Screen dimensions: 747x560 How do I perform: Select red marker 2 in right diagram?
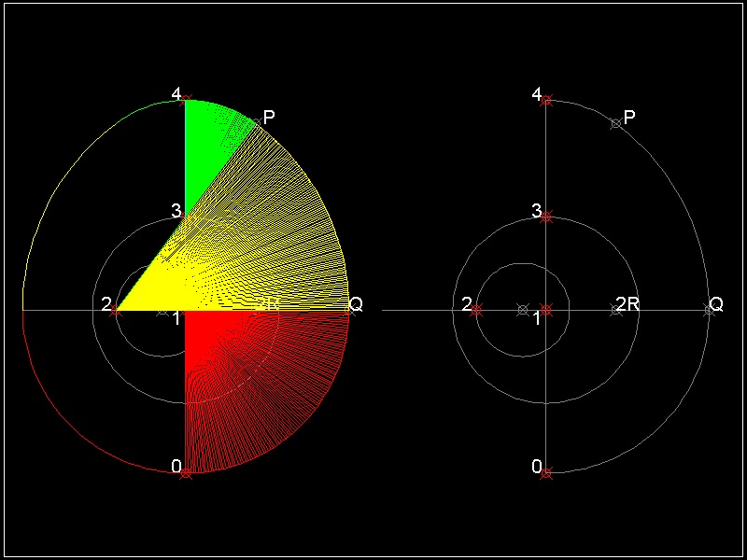[x=476, y=310]
